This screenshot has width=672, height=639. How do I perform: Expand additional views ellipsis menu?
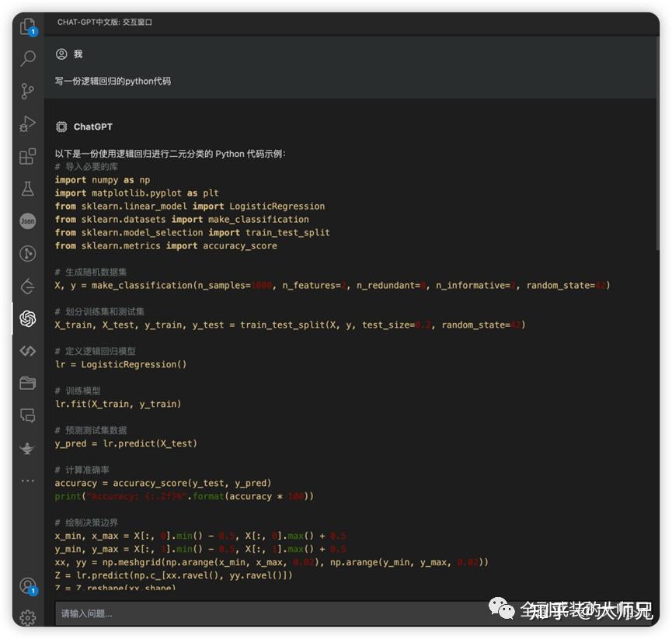pyautogui.click(x=28, y=481)
